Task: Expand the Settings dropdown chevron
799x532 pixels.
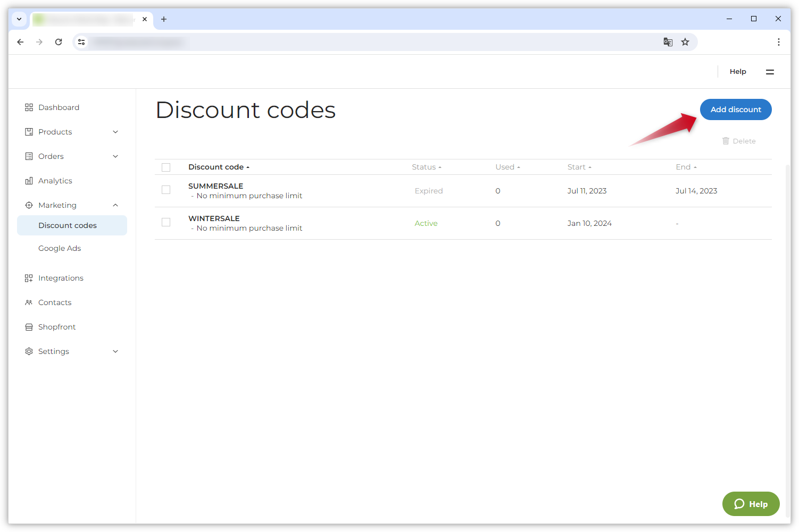Action: (x=115, y=351)
